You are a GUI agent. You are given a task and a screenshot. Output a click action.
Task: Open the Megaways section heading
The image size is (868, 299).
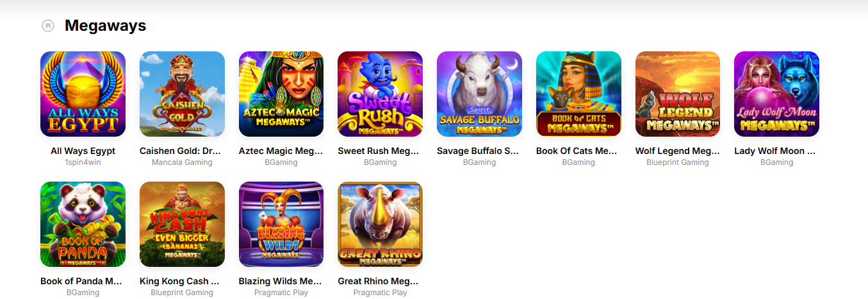tap(106, 26)
